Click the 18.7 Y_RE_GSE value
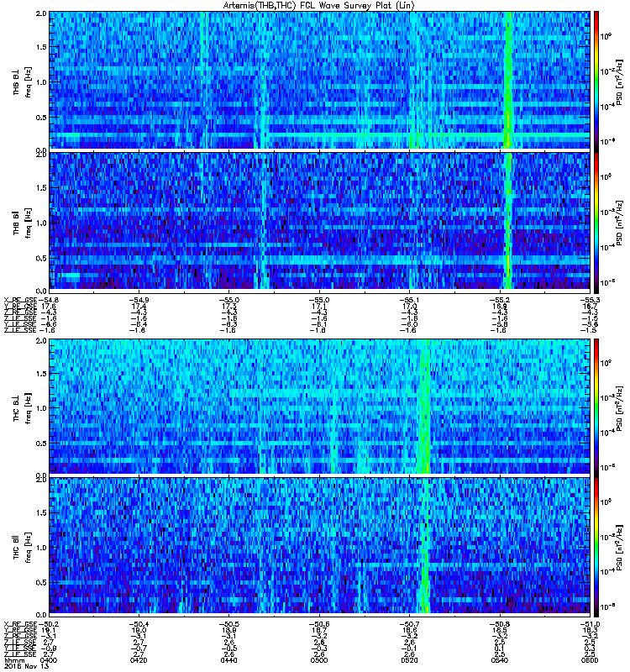 (320, 631)
